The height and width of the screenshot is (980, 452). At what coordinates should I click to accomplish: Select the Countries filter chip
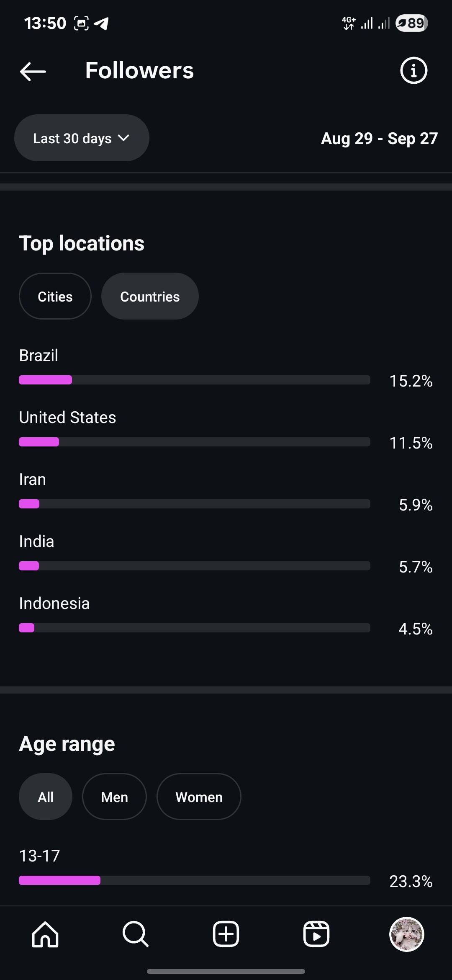click(x=150, y=297)
